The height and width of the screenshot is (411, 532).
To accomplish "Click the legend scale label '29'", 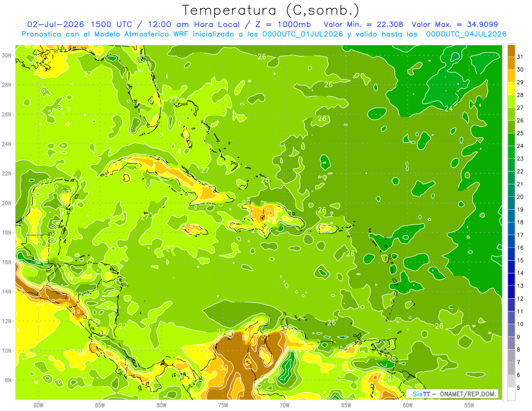I will coord(520,82).
